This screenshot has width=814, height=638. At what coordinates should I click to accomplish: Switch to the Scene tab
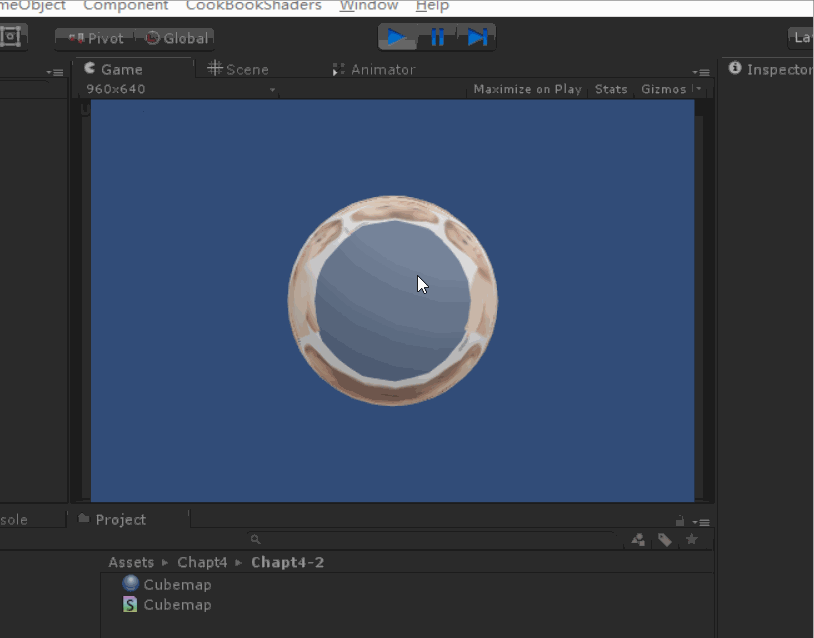point(238,69)
